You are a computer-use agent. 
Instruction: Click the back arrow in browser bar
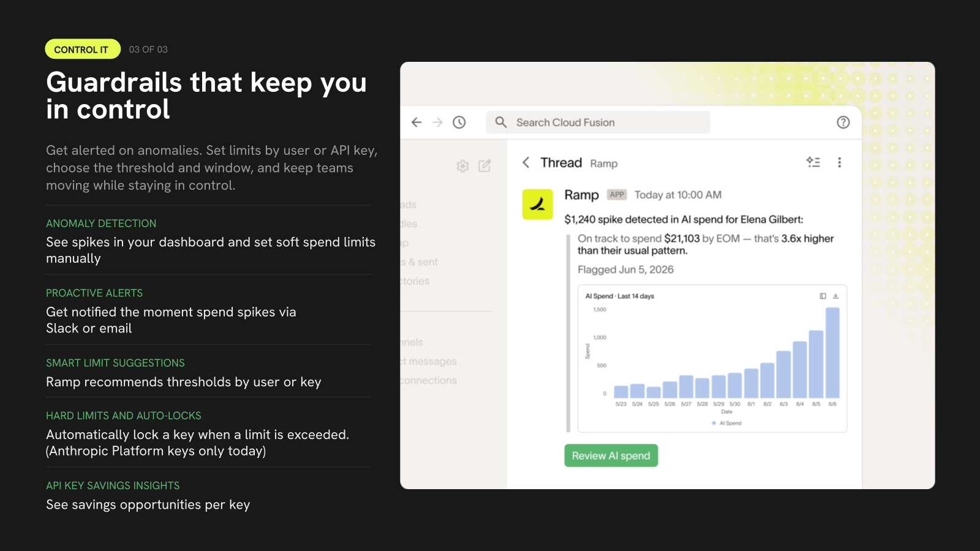(x=417, y=122)
